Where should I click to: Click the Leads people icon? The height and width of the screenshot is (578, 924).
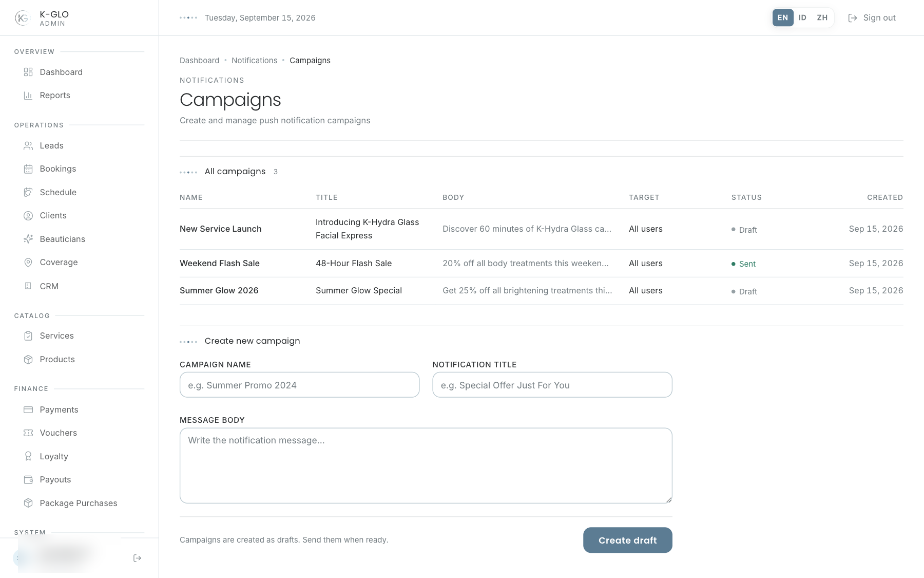[x=28, y=146]
